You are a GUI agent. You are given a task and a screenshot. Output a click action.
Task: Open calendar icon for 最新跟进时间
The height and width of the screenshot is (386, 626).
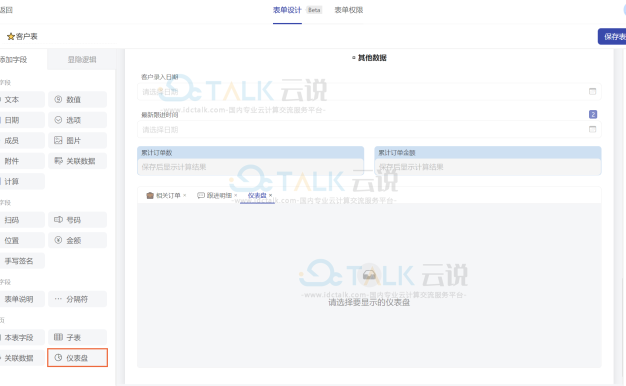[592, 129]
